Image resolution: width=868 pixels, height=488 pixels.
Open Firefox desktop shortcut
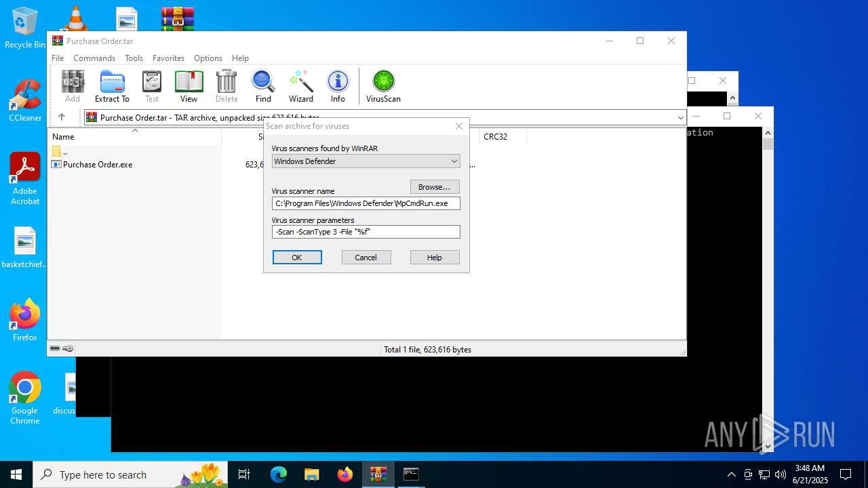(25, 320)
